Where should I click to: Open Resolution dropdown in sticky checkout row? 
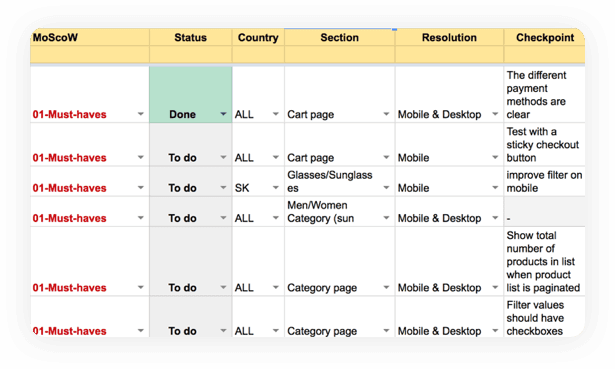495,158
